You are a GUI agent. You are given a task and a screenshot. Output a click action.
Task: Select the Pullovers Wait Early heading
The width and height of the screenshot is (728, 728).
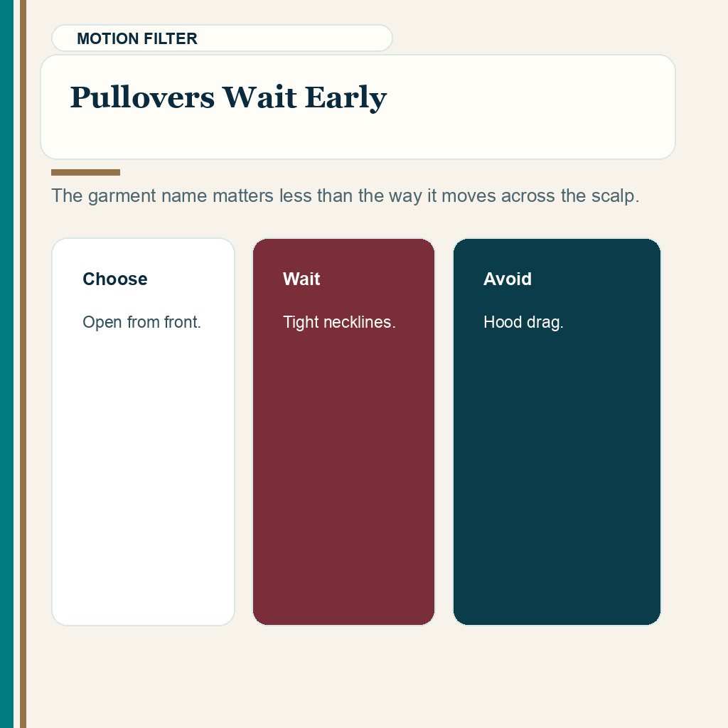click(x=228, y=97)
